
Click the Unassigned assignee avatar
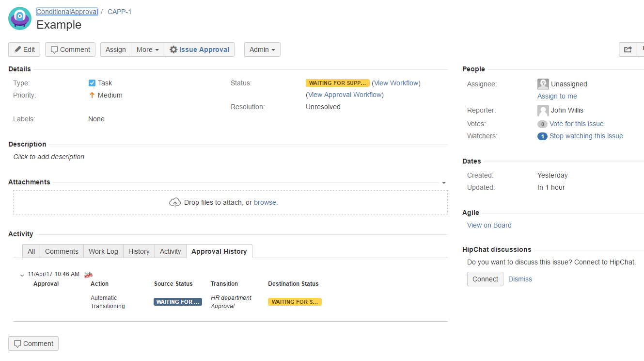543,84
